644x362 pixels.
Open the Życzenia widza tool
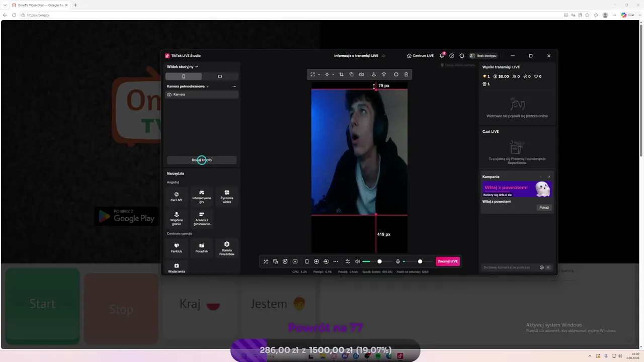pos(227,196)
